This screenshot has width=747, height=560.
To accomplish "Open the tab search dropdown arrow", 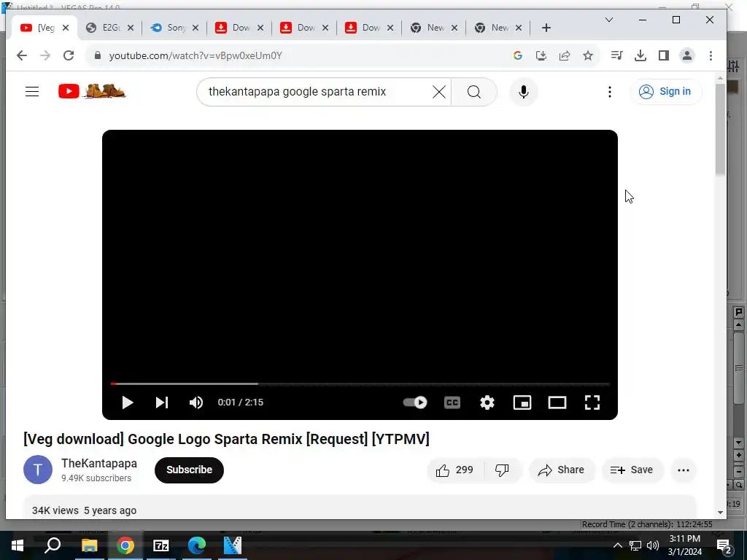I will (x=609, y=20).
